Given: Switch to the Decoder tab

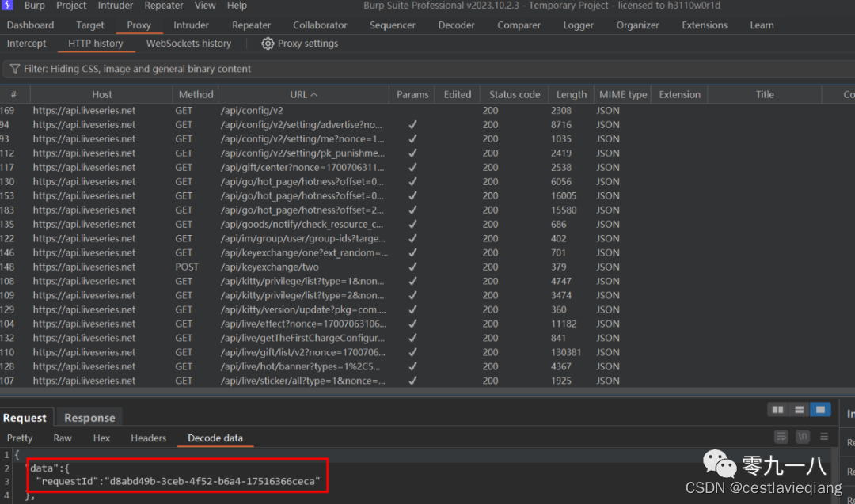Looking at the screenshot, I should pos(456,25).
